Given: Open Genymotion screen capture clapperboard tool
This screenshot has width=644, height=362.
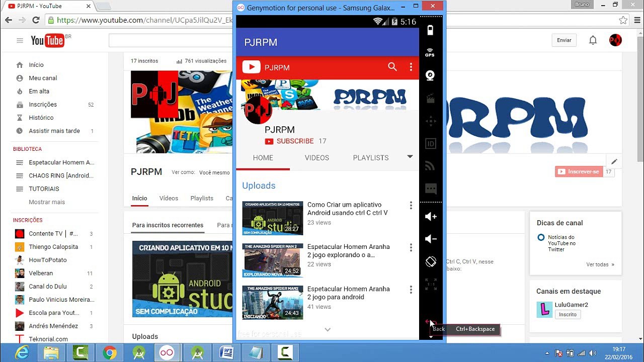Looking at the screenshot, I should [430, 98].
